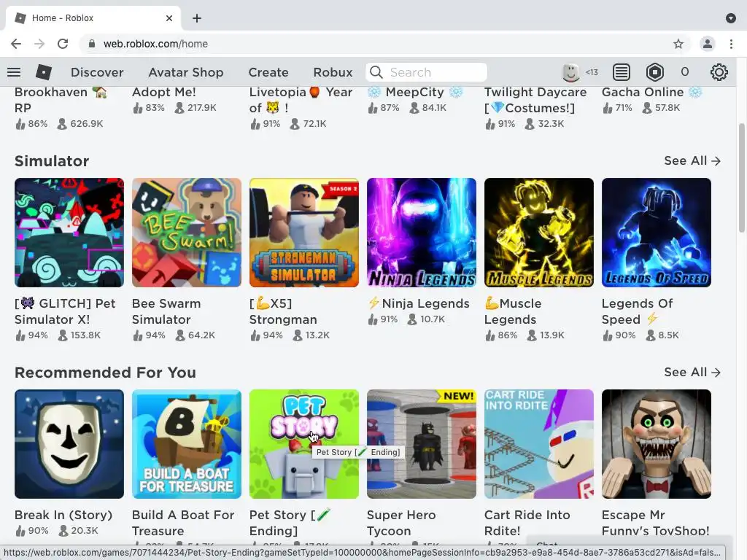Viewport: 747px width, 560px height.
Task: See All Recommended For You games
Action: click(x=692, y=373)
